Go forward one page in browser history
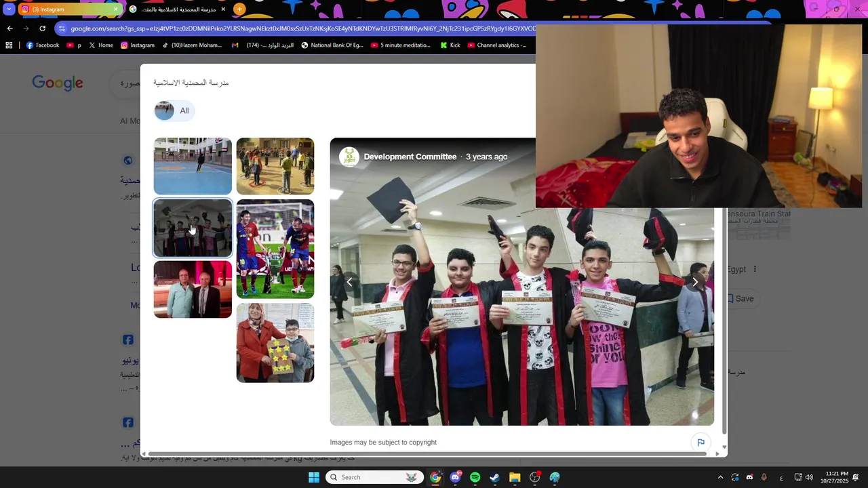868x488 pixels. pyautogui.click(x=26, y=28)
